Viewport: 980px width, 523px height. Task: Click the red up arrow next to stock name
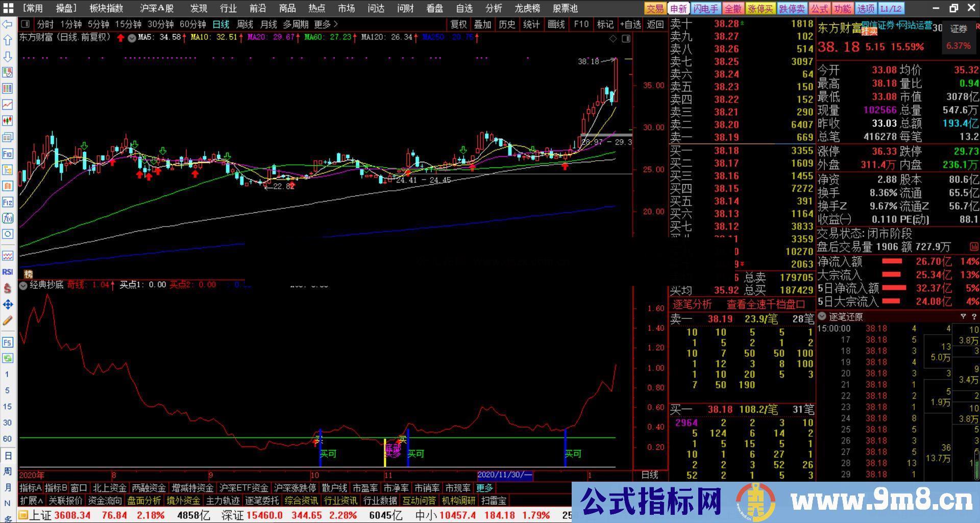coord(120,38)
